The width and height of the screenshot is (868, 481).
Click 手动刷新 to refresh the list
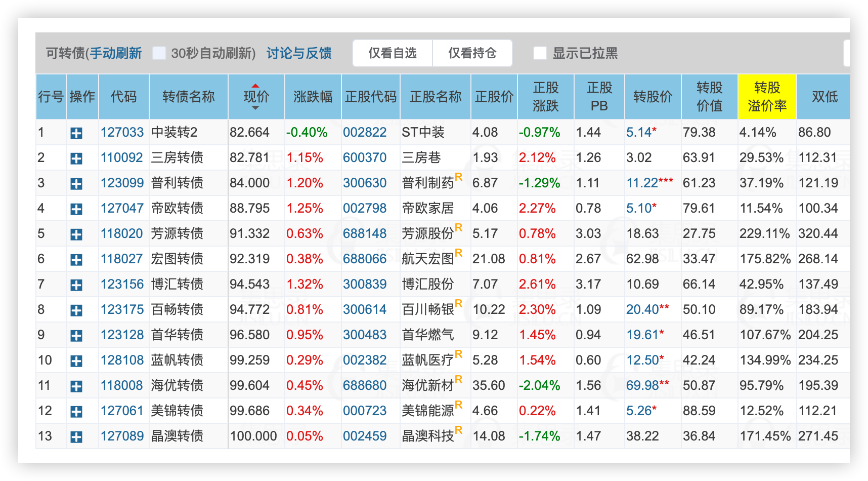pos(116,53)
